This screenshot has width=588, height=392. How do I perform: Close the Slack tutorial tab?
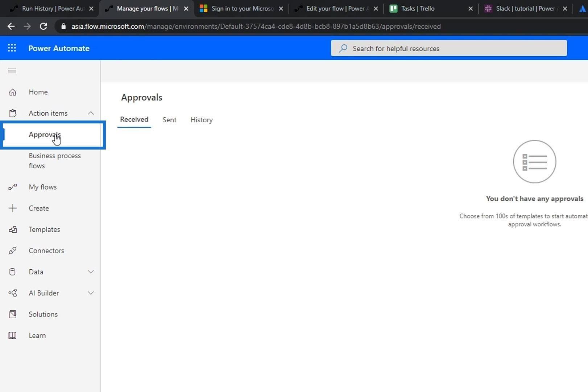pyautogui.click(x=565, y=8)
